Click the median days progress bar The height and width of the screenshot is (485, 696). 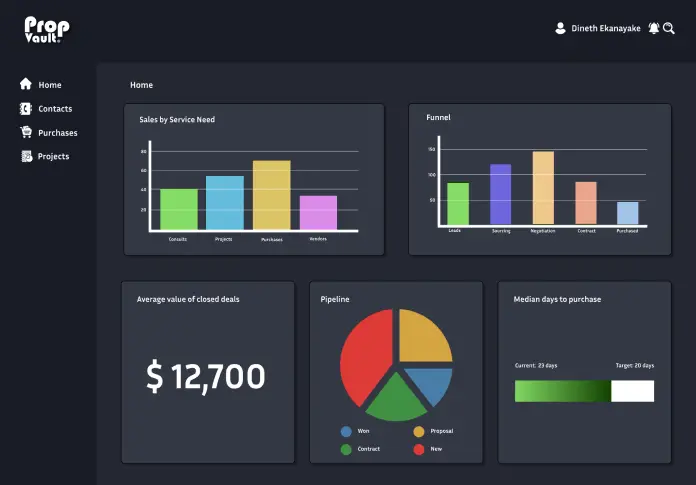coord(584,391)
